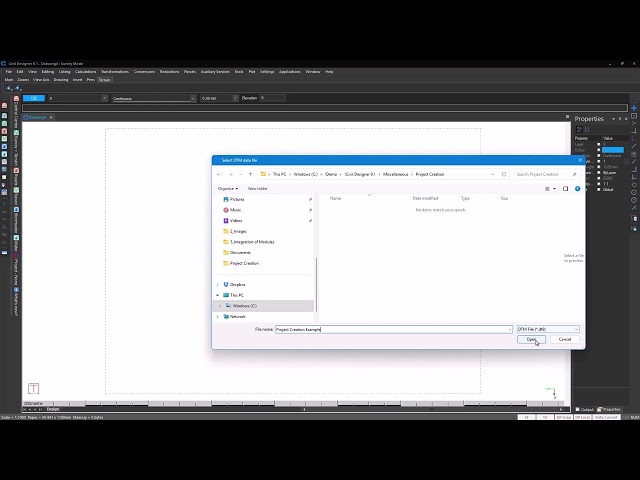The width and height of the screenshot is (640, 480).
Task: Close the Drawing document tab
Action: point(51,118)
